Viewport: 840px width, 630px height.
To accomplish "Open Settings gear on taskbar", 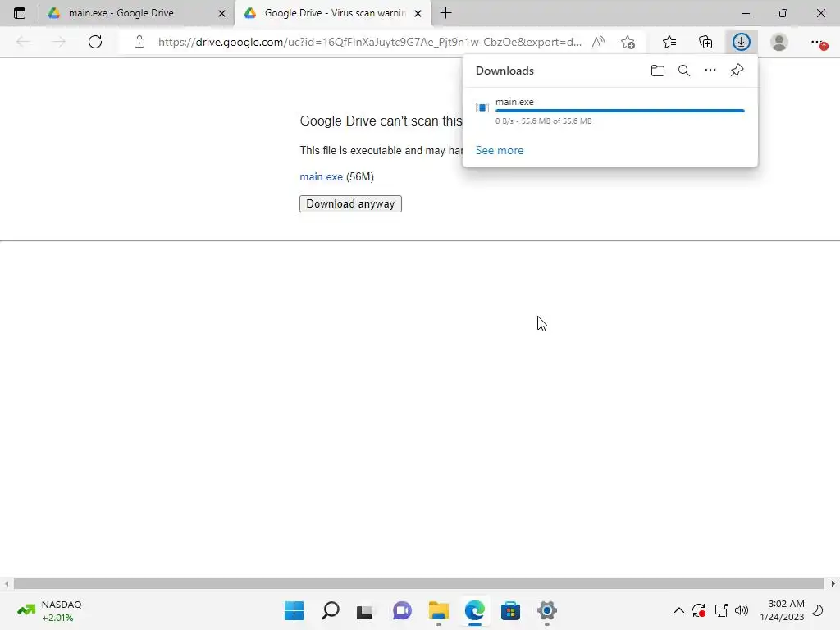I will (x=547, y=610).
